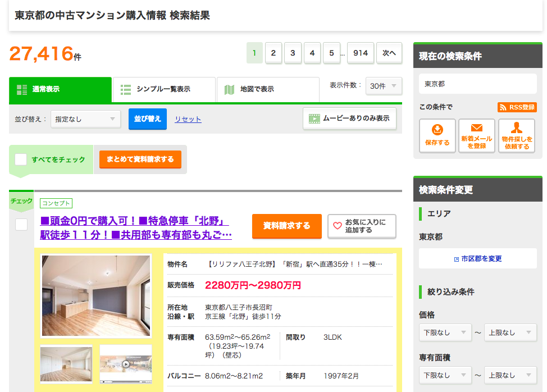
Task: Click 資料請求する on the listing
Action: (286, 226)
